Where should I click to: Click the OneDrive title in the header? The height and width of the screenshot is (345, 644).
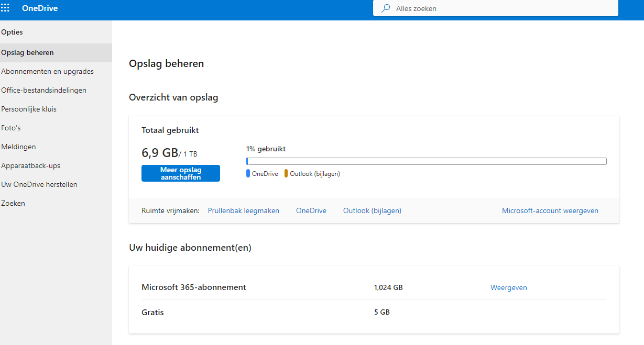[x=40, y=8]
